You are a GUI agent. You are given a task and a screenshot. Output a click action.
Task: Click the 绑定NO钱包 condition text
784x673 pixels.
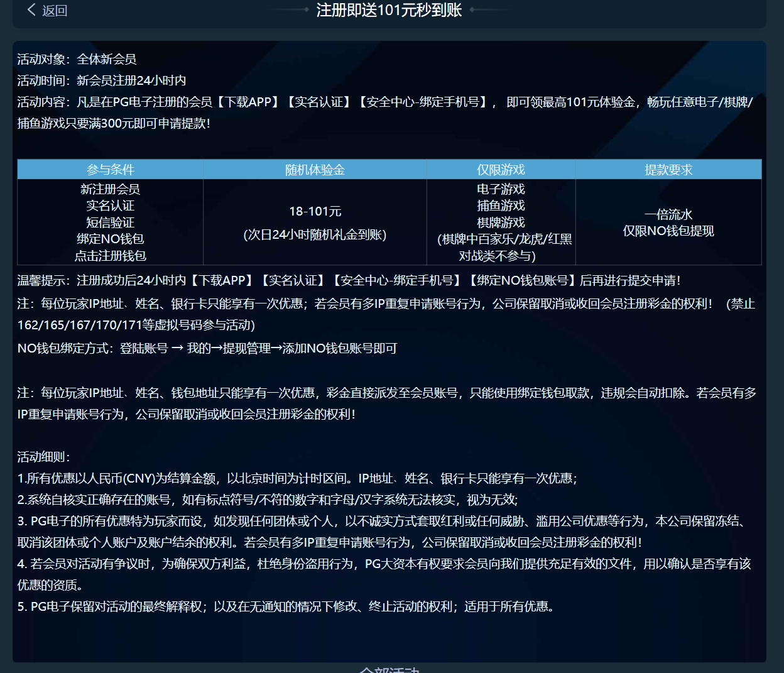111,239
